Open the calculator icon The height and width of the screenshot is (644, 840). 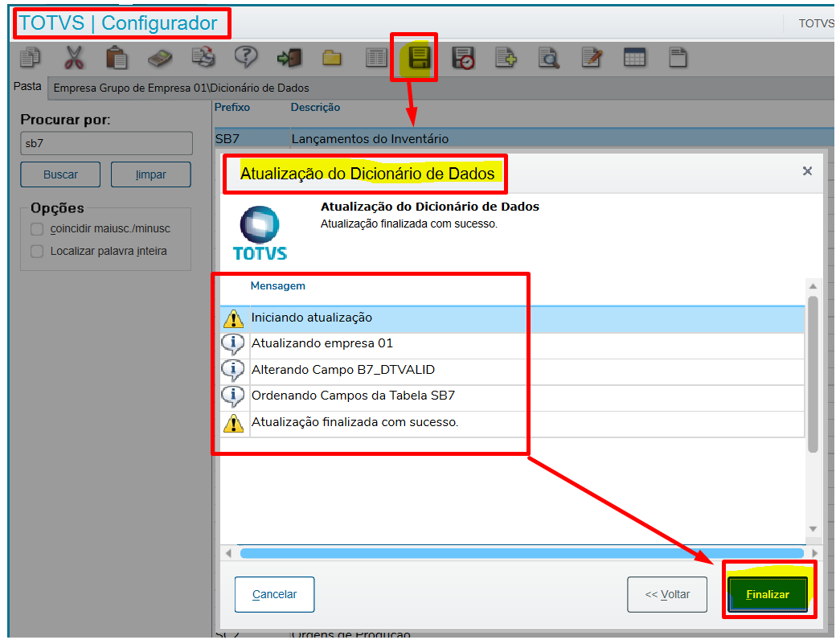160,58
